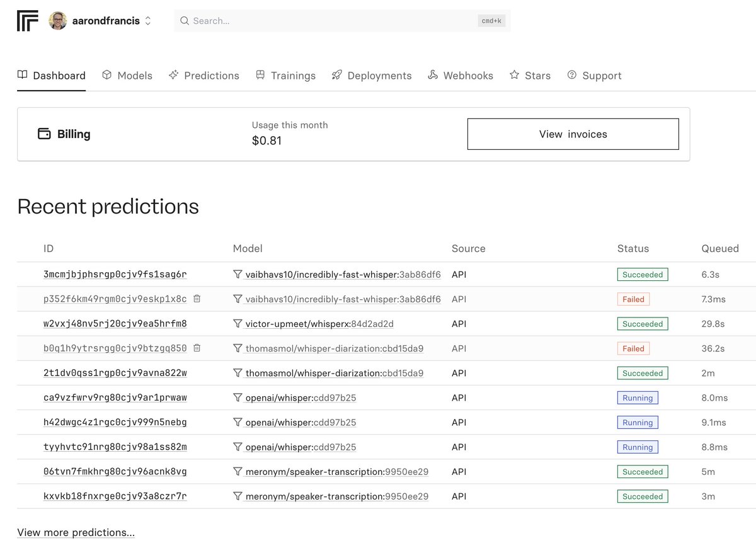This screenshot has height=560, width=756.
Task: Click the Replicate logo icon
Action: click(x=28, y=21)
